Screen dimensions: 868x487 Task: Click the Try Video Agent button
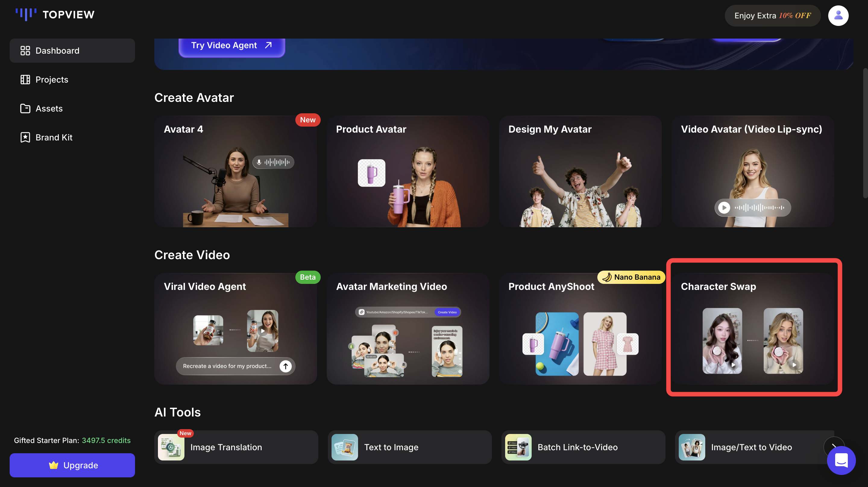point(231,45)
